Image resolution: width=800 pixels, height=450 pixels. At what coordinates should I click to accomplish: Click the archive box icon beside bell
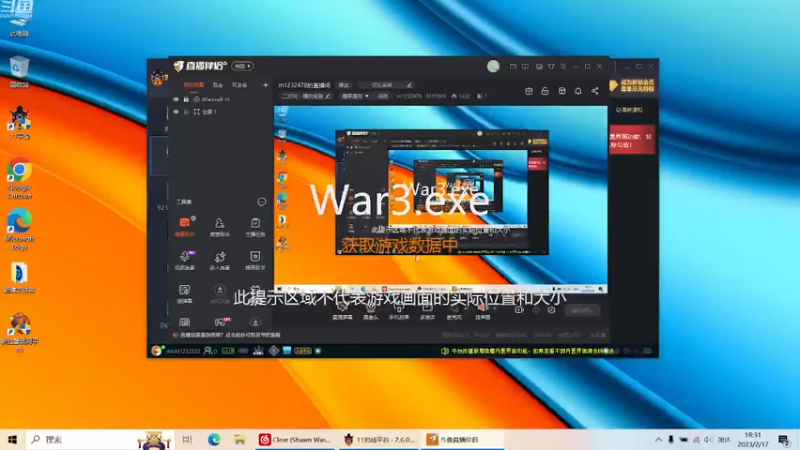click(562, 91)
